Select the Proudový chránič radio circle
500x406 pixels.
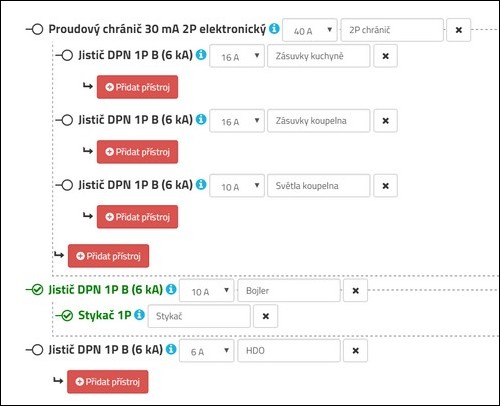(37, 29)
